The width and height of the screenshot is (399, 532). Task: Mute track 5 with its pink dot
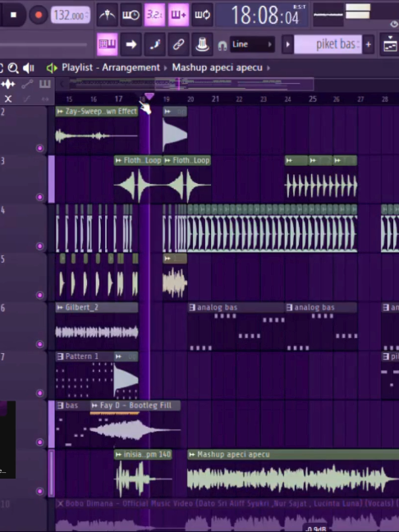coord(39,295)
